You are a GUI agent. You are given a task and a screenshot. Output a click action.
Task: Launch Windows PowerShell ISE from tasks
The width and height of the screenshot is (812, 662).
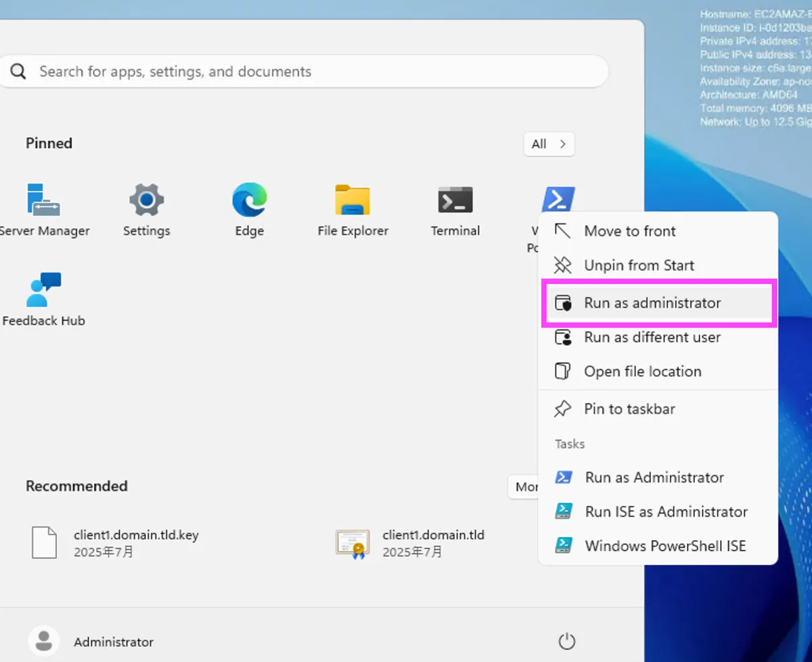tap(665, 546)
